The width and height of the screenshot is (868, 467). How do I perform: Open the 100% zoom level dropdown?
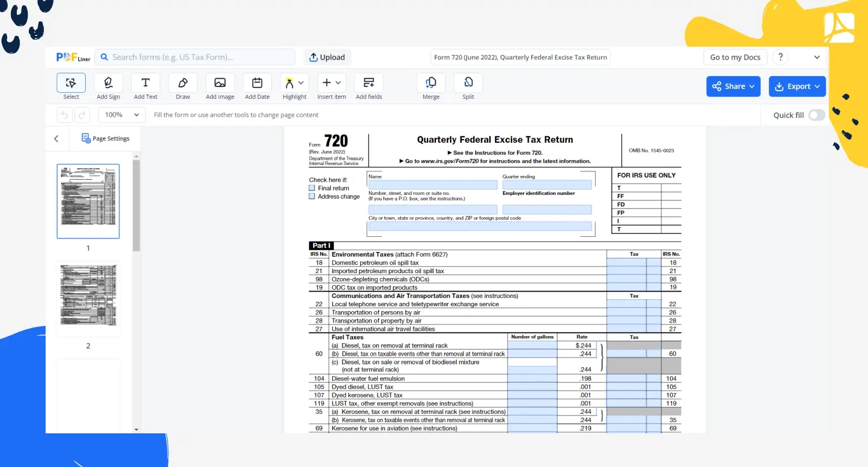point(122,115)
